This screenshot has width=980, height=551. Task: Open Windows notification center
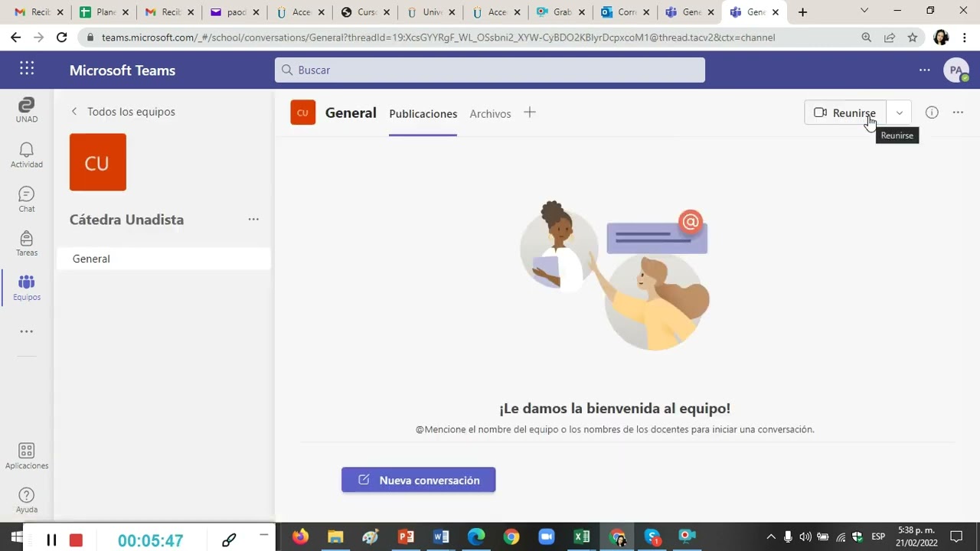tap(956, 536)
